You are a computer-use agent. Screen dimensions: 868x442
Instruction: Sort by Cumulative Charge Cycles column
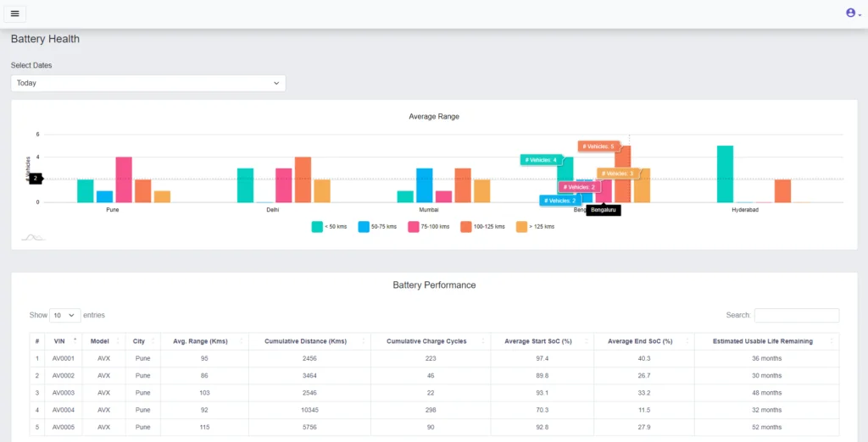426,341
